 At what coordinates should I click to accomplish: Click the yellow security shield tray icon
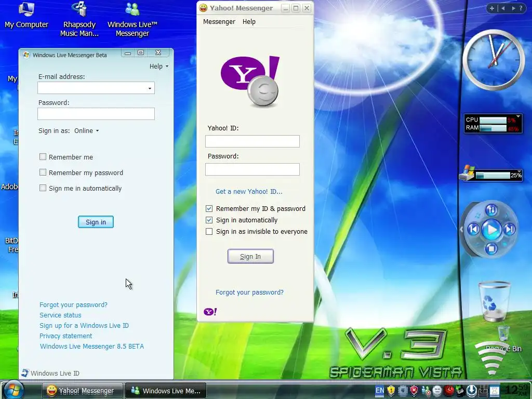click(391, 391)
